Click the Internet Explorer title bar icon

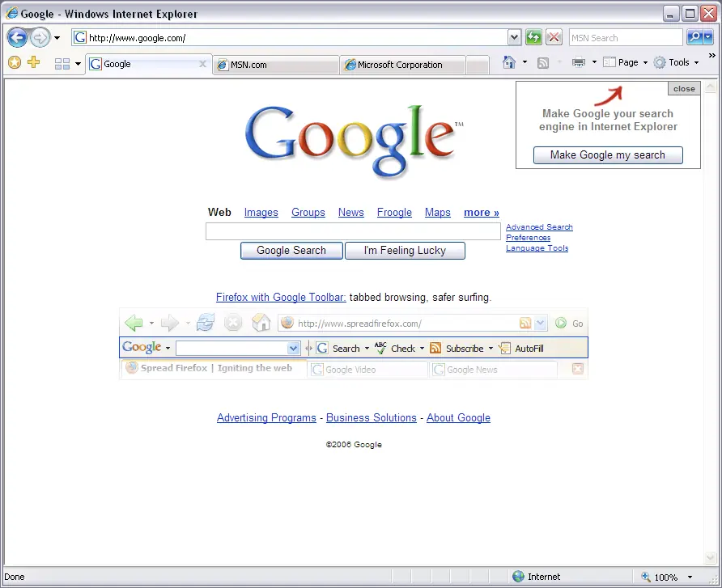(x=11, y=13)
